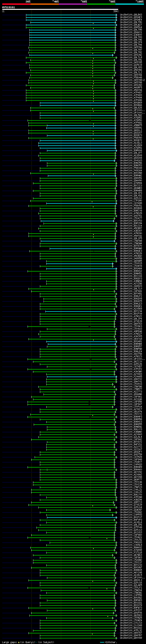The height and width of the screenshot is (644, 146).
Task: Select the UniRef100_Q9LTM5 entry
Action: coord(131,30)
